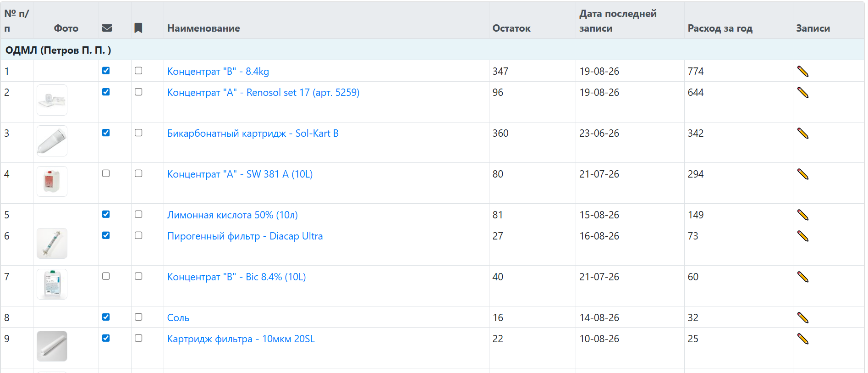Open link Концентрат "B" - 8.4kg
868x373 pixels.
(218, 71)
